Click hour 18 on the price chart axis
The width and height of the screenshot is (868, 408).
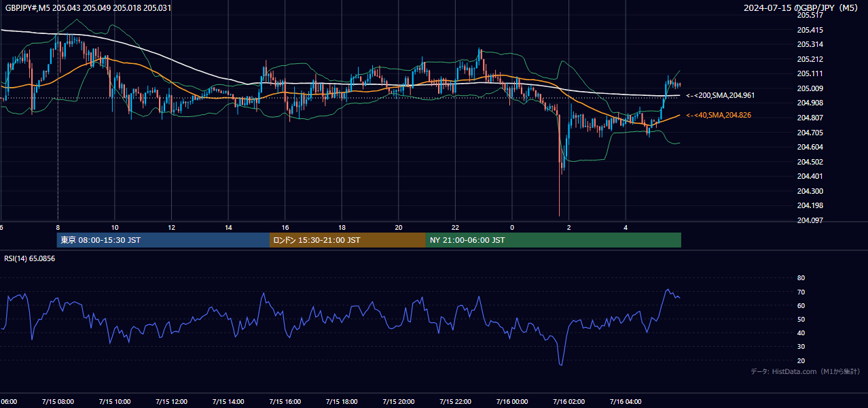point(342,228)
